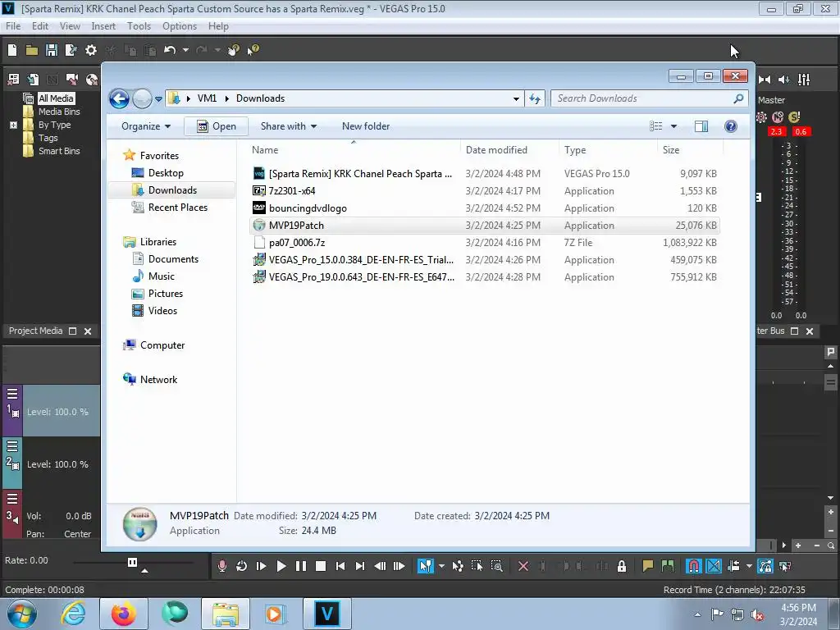This screenshot has width=840, height=630.
Task: Click the Interactive Tutorials hand icon
Action: point(234,50)
